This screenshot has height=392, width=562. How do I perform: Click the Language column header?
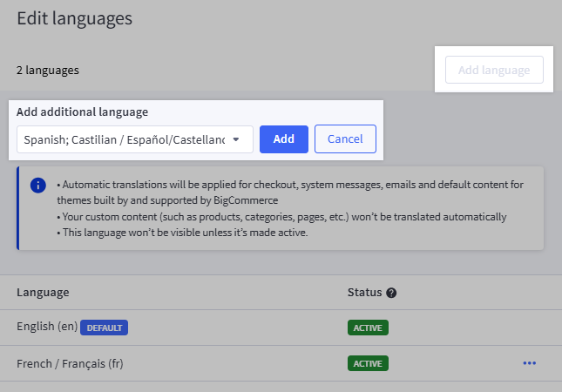(x=43, y=293)
